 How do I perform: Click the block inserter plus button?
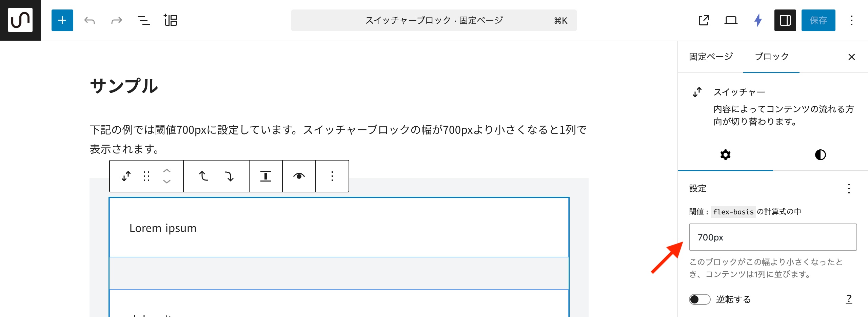pyautogui.click(x=62, y=20)
